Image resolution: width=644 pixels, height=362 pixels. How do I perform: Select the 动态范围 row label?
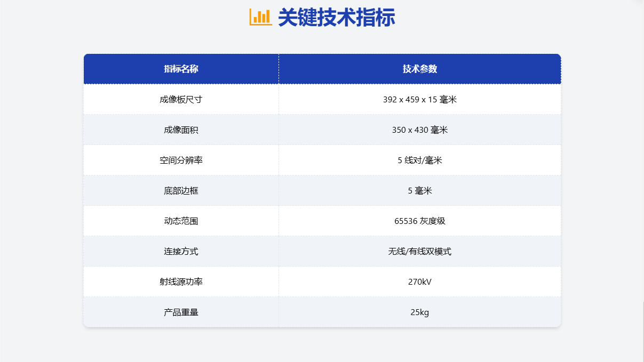click(x=180, y=221)
